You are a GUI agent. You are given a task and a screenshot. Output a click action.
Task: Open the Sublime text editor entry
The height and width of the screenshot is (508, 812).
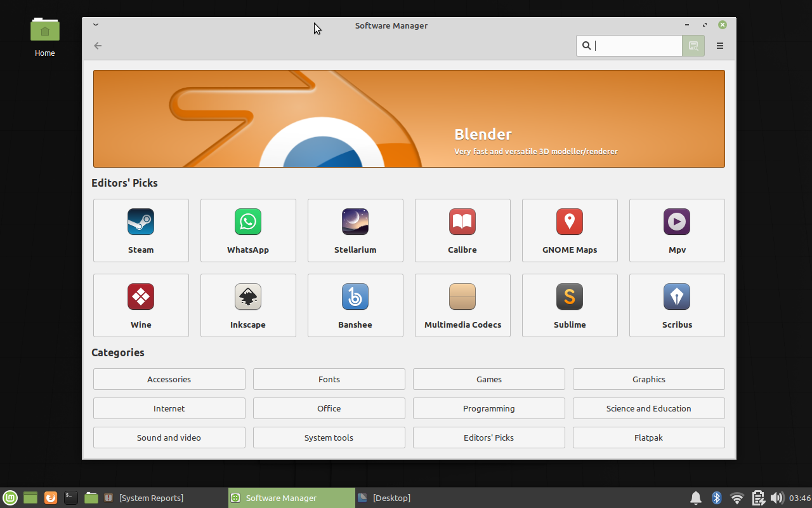[569, 305]
